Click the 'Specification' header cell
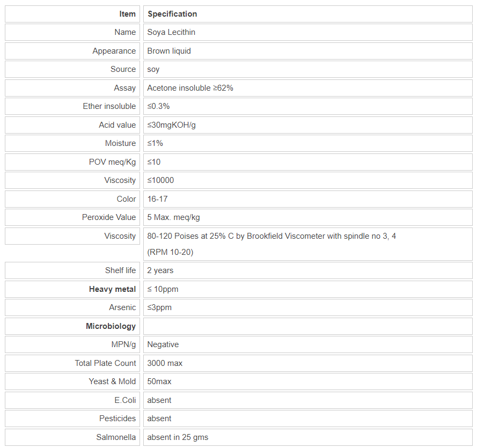The image size is (477, 448). click(x=172, y=14)
